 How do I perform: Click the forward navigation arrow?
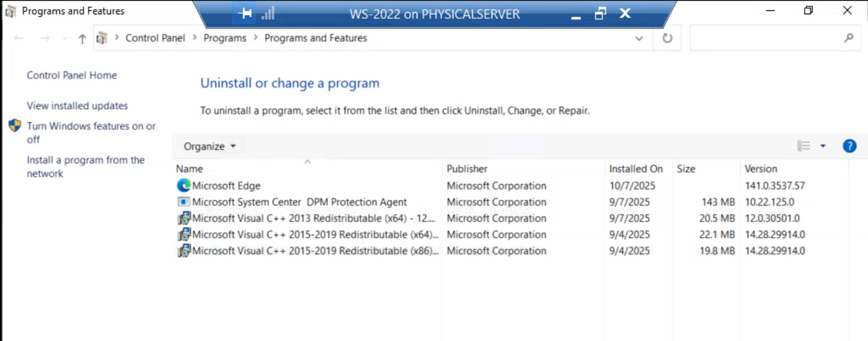pos(45,38)
